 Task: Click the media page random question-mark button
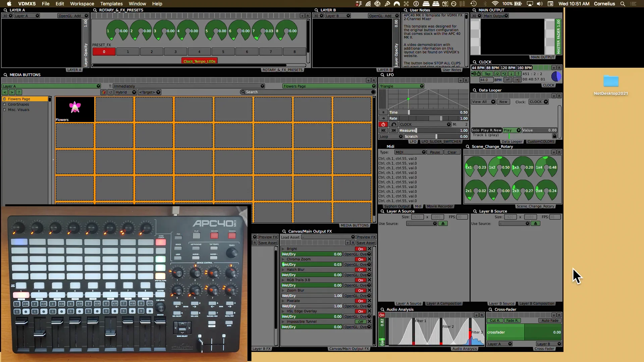click(19, 92)
